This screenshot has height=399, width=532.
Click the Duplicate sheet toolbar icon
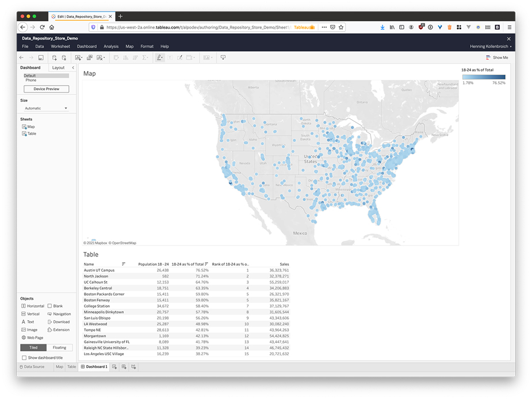tap(90, 57)
